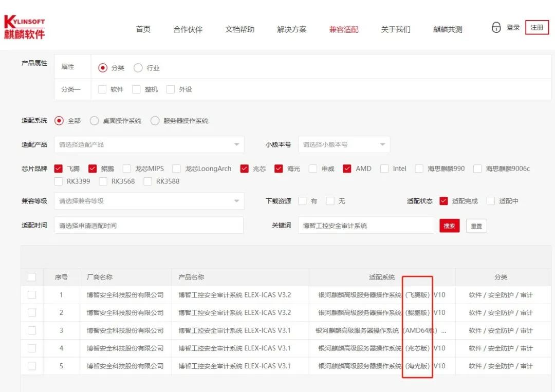Open the 兼容适配 menu item
Screen dimensions: 555x392
344,29
